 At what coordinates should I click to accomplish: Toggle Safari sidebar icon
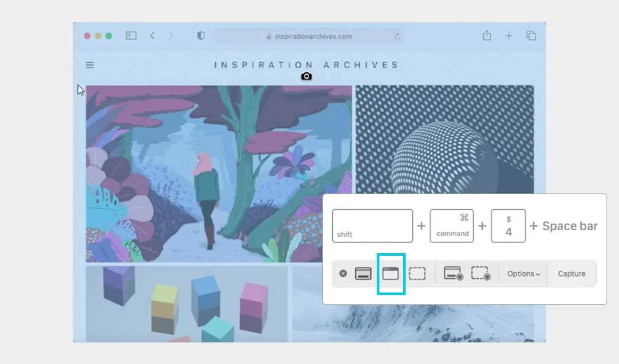click(131, 36)
